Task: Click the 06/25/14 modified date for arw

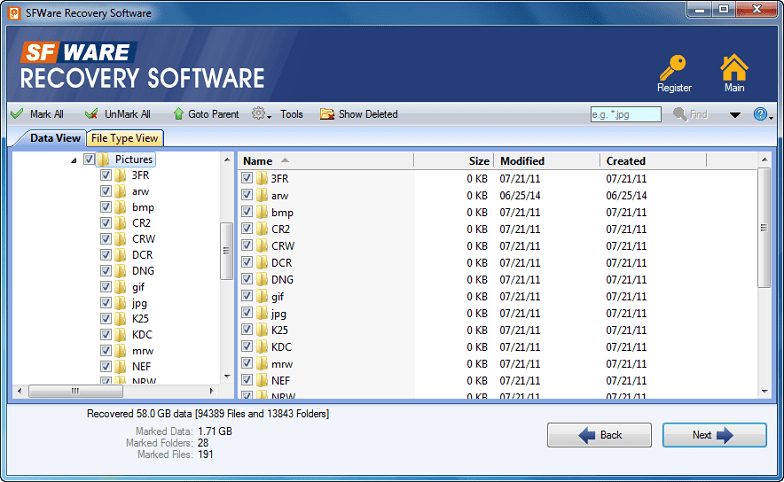Action: tap(520, 195)
